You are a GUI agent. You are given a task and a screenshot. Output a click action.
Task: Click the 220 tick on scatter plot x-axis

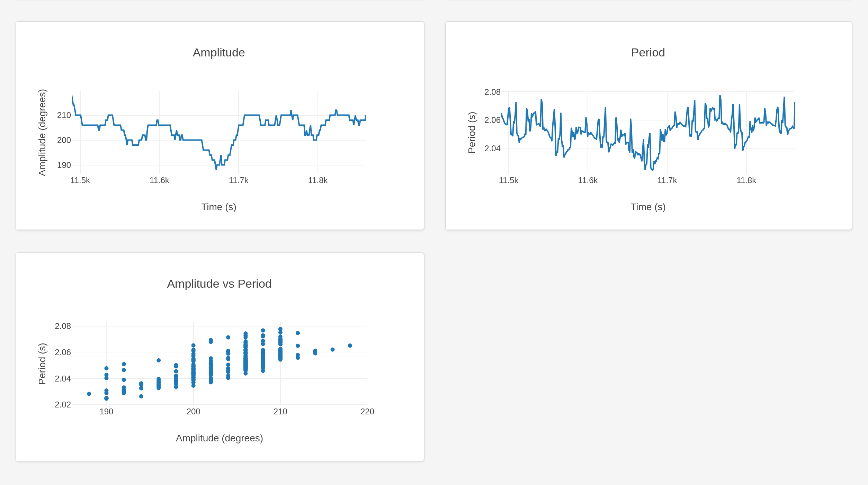click(367, 412)
